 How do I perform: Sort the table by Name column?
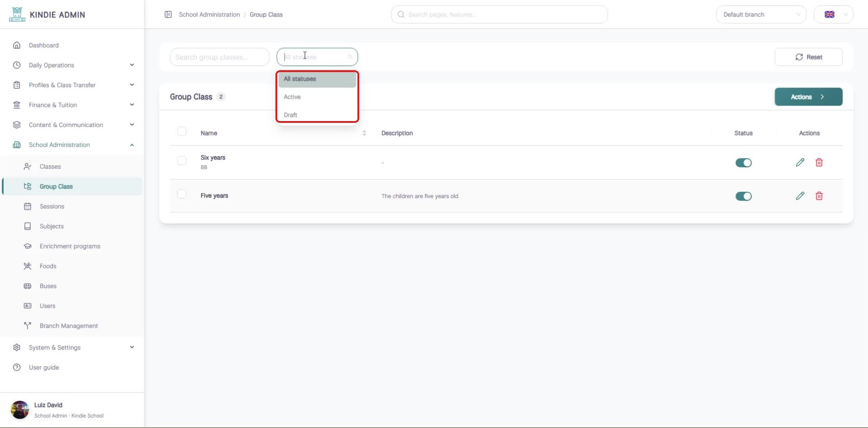pyautogui.click(x=364, y=133)
